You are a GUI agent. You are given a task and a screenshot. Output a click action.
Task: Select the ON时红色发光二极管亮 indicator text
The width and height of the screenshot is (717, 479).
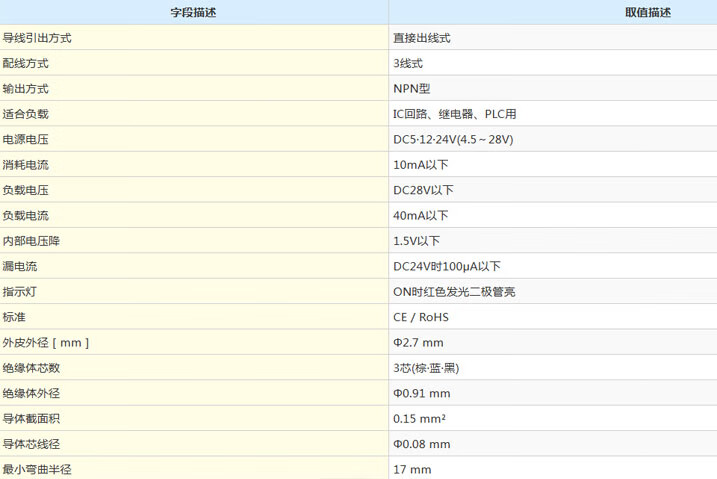455,292
